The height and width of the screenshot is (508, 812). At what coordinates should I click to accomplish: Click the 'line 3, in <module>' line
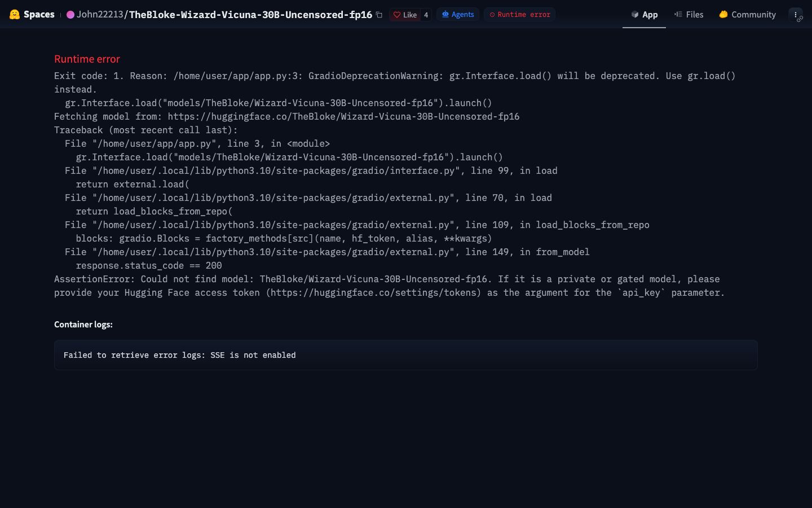coord(197,143)
